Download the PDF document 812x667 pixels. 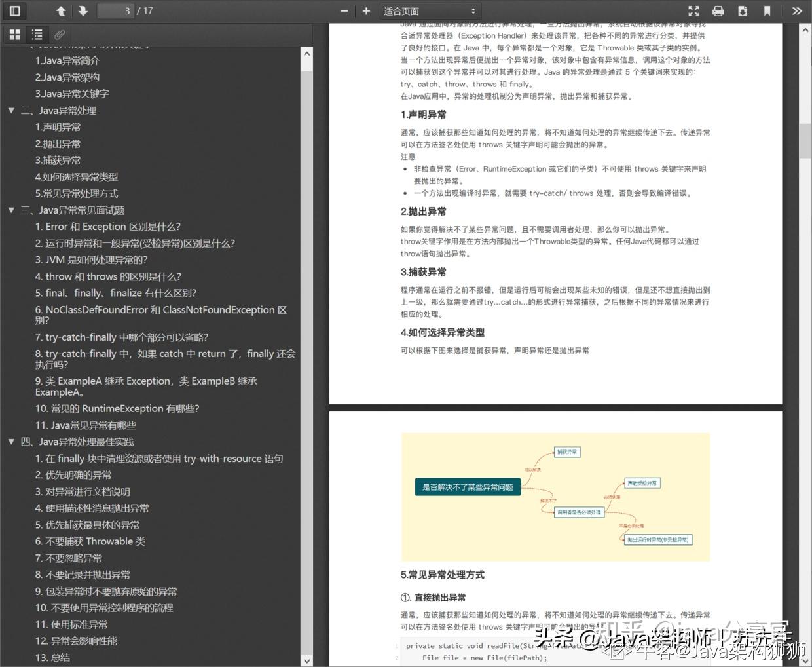[743, 10]
